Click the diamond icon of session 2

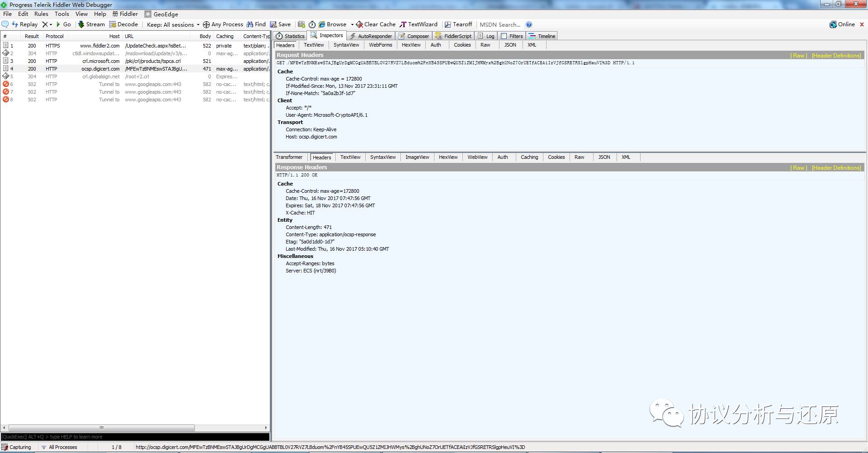pyautogui.click(x=6, y=53)
